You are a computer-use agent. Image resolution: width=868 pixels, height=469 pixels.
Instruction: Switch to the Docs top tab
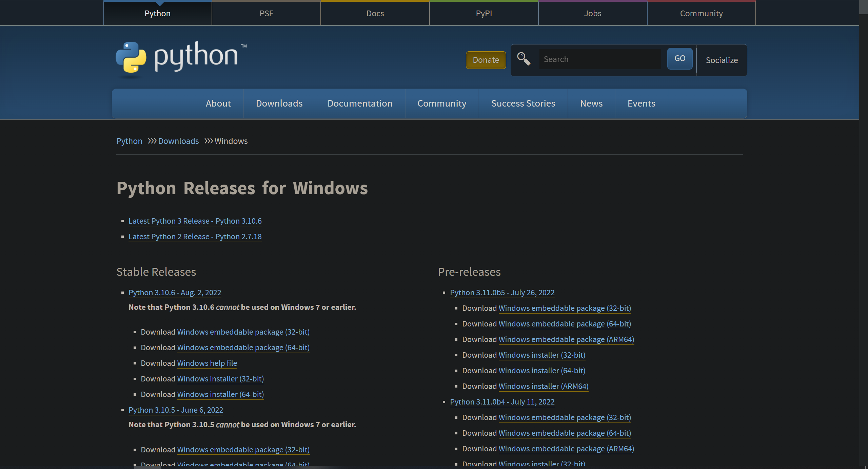pyautogui.click(x=375, y=14)
